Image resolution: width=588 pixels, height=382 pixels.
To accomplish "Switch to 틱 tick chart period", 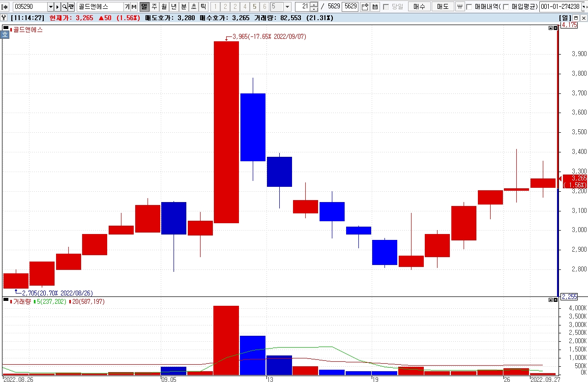I will tap(203, 7).
